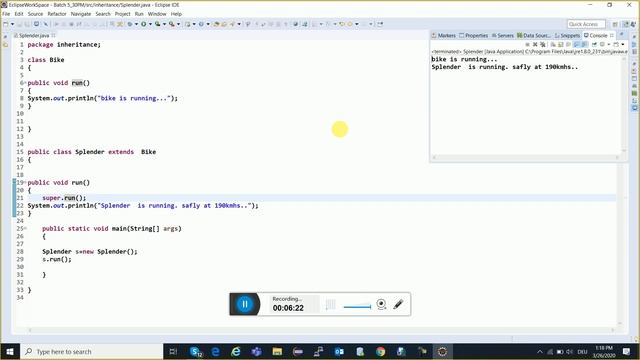This screenshot has width=640, height=360.
Task: Click the Windows Start button
Action: pos(10,351)
